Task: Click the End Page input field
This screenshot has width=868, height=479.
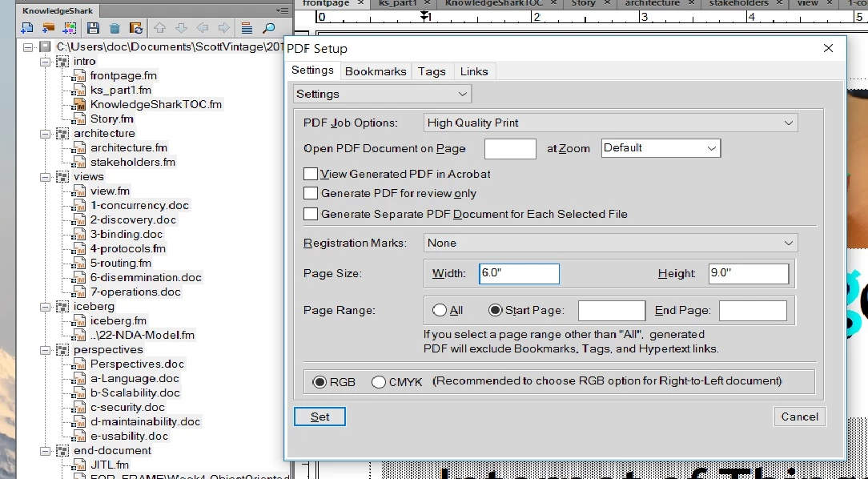Action: tap(753, 311)
